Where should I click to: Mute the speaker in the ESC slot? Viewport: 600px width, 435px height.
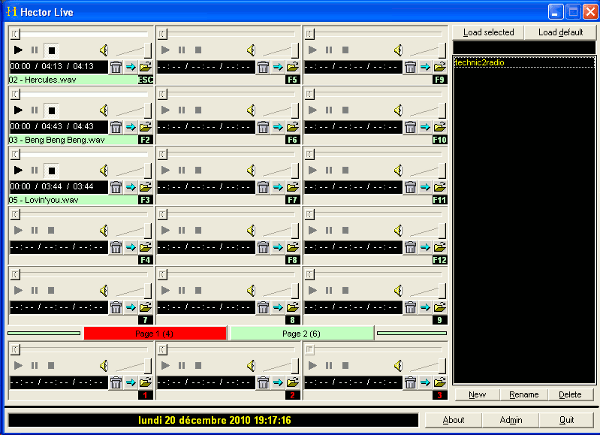pos(104,49)
